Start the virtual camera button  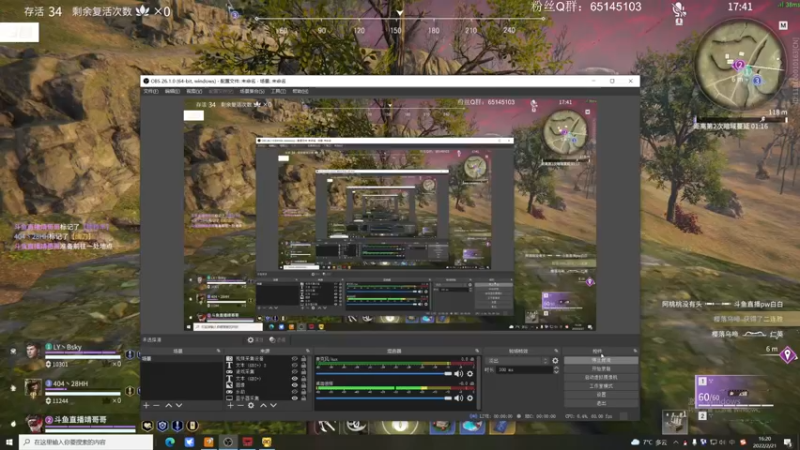(601, 378)
